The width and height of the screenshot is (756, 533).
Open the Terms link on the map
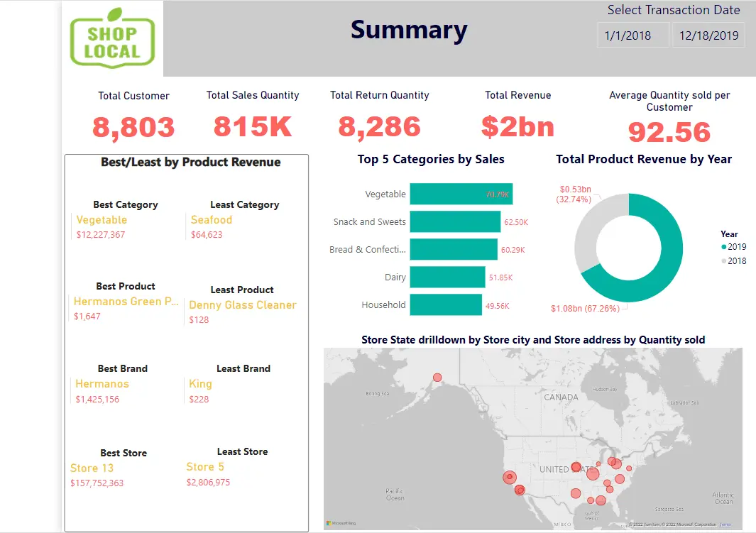[725, 524]
